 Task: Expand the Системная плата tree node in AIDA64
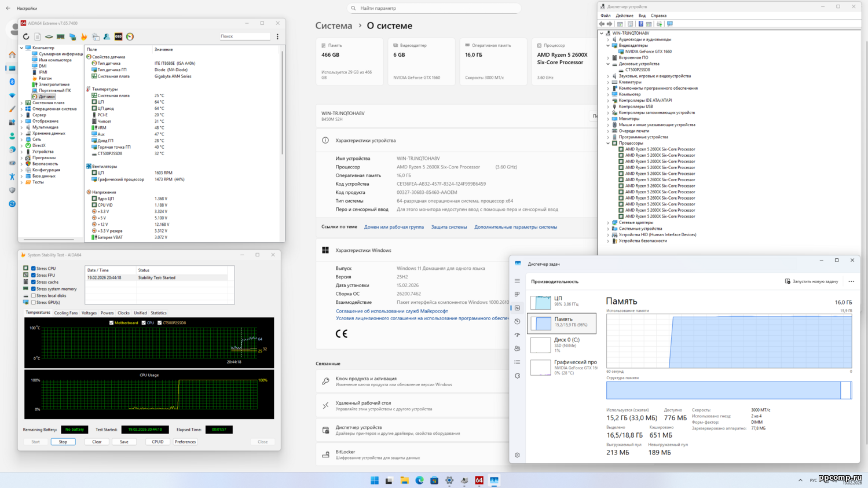22,103
